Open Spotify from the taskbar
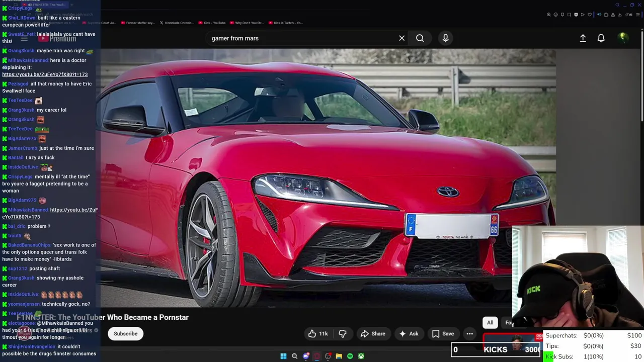This screenshot has height=362, width=644. point(350,356)
